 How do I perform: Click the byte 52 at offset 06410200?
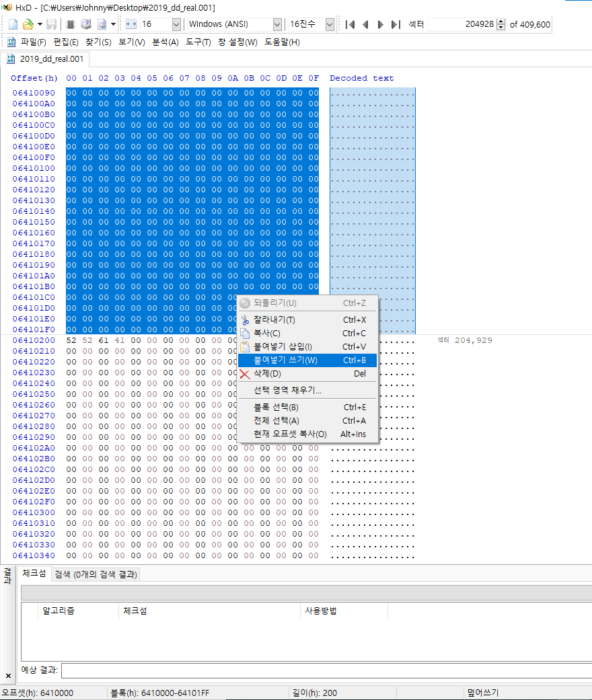click(x=71, y=340)
